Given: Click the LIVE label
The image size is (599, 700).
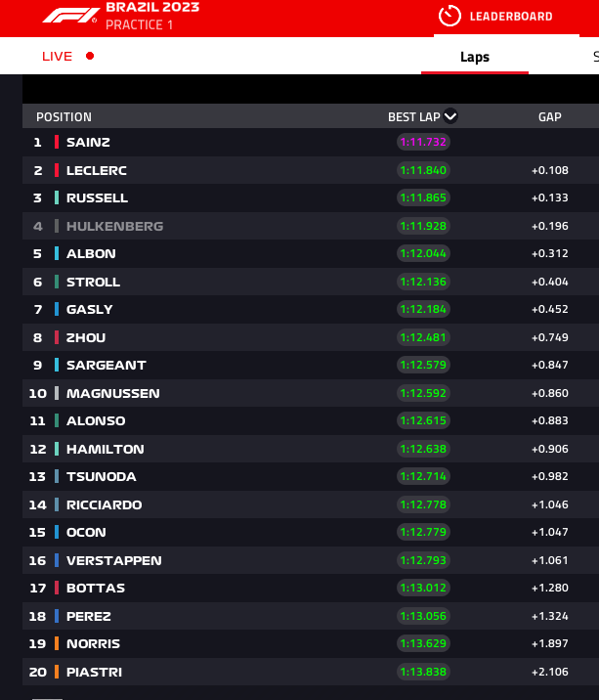Looking at the screenshot, I should [x=57, y=57].
